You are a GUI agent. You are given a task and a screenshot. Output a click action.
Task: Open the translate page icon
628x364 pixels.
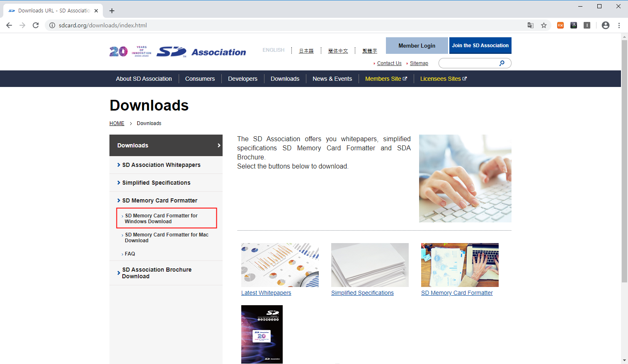[x=531, y=25]
